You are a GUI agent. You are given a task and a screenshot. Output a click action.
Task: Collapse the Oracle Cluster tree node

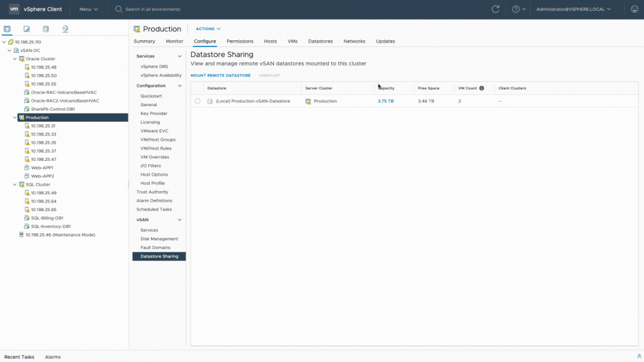(15, 58)
